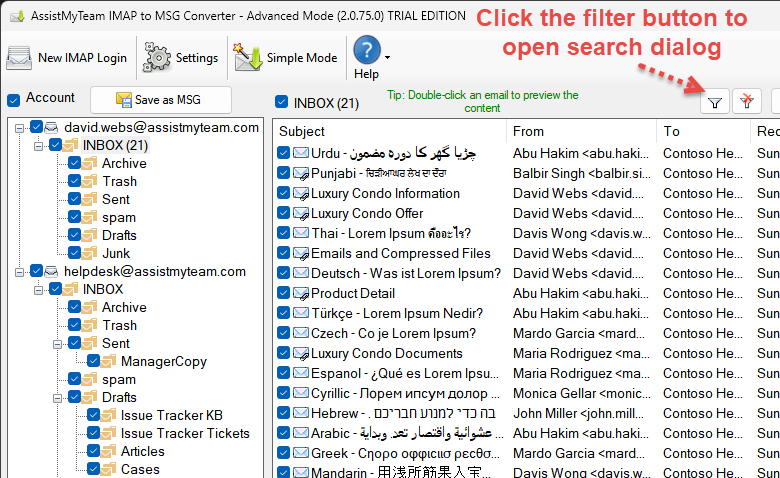Click the Save as MSG button
The width and height of the screenshot is (780, 478).
pos(160,100)
